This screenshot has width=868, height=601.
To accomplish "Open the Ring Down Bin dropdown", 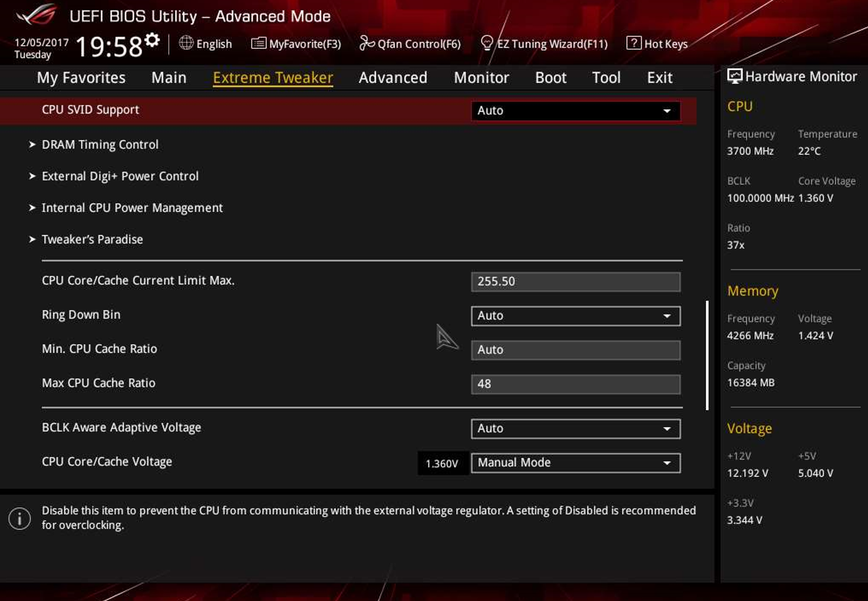I will [576, 316].
